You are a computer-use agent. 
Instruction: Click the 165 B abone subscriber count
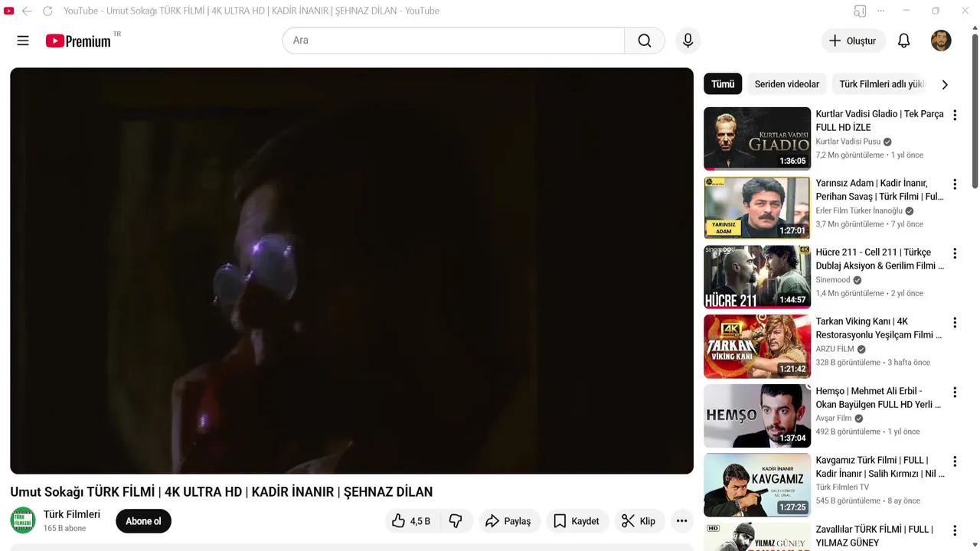(64, 529)
